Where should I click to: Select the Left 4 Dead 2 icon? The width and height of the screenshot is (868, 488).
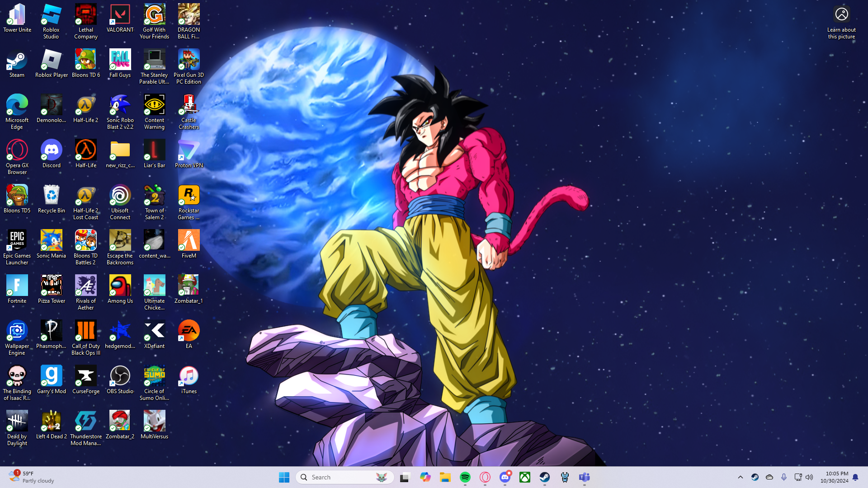point(51,425)
